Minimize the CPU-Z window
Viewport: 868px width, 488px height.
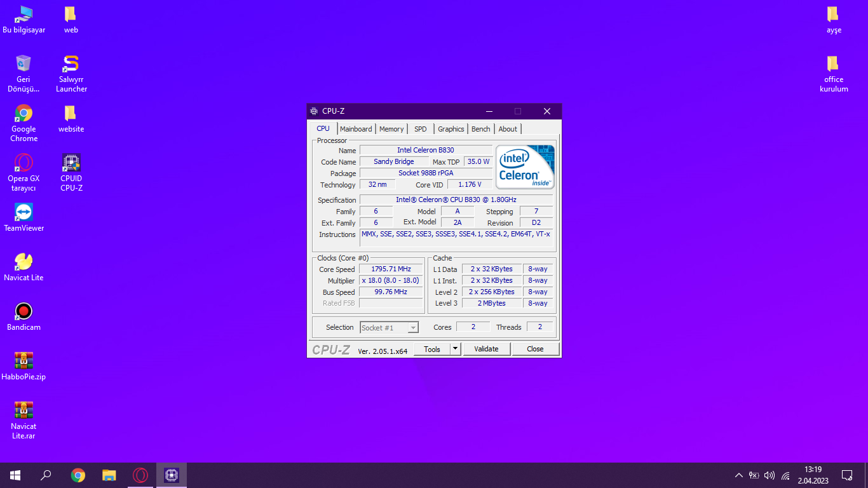pyautogui.click(x=489, y=111)
